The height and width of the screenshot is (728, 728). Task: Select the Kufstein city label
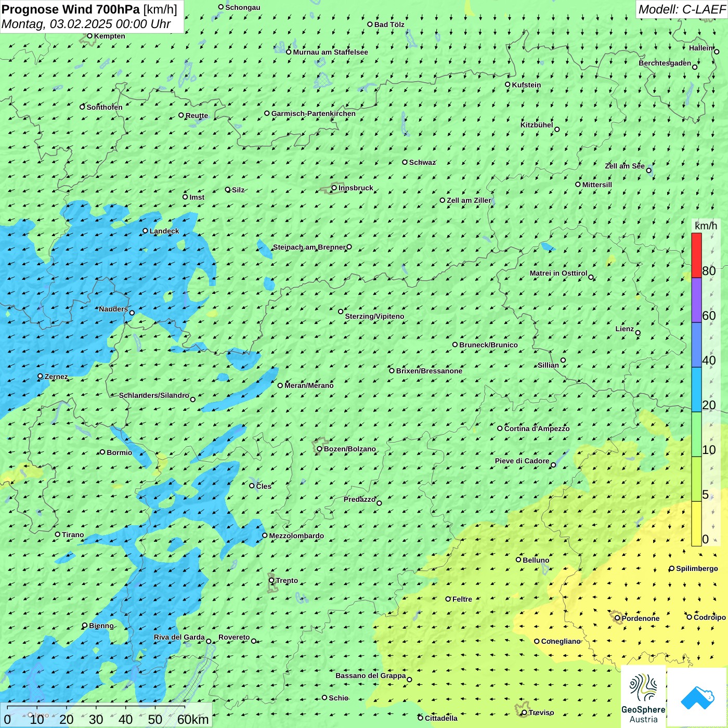tap(526, 85)
